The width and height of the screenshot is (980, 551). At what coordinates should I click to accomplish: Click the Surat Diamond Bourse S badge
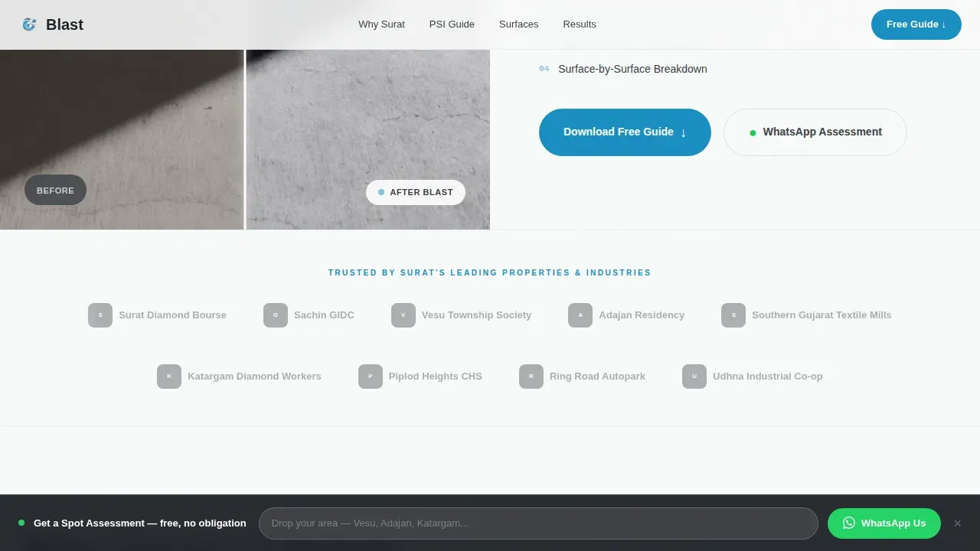click(x=100, y=315)
